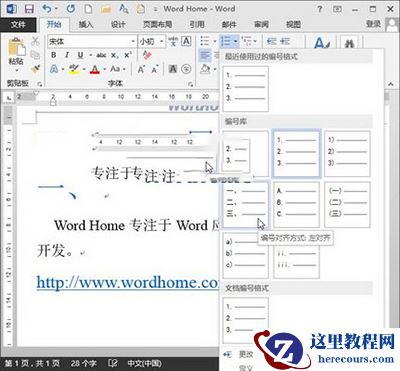Click 登录 to sign in
Image resolution: width=400 pixels, height=371 pixels.
pyautogui.click(x=373, y=24)
